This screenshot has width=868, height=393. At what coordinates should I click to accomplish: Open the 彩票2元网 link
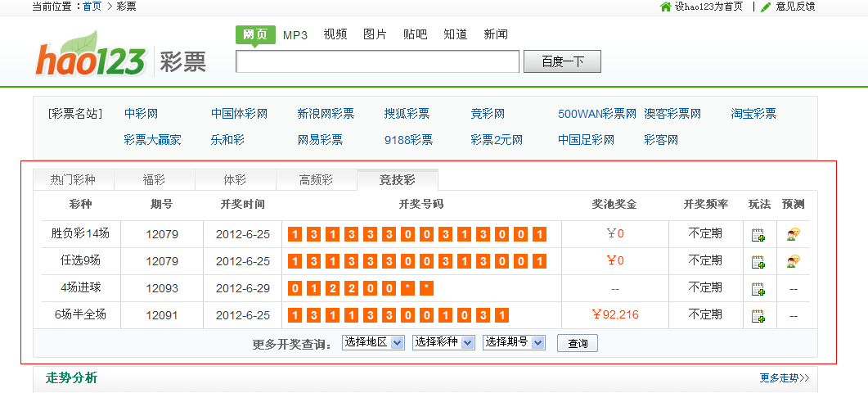click(497, 140)
